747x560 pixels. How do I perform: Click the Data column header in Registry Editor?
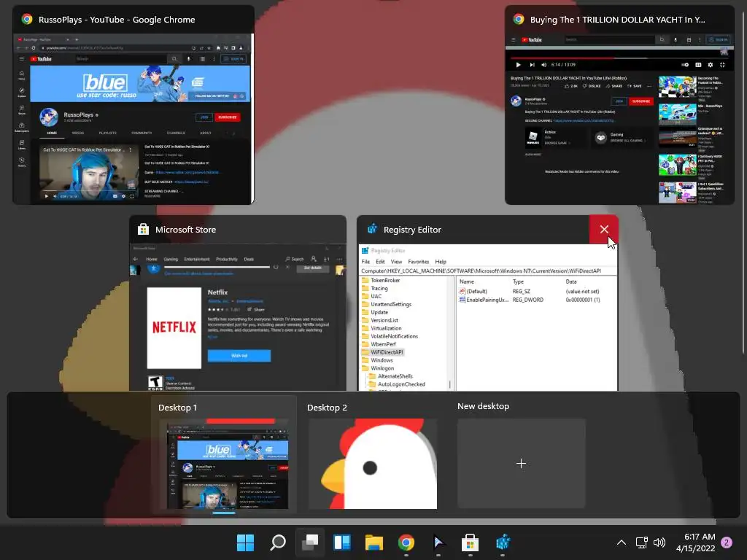tap(571, 281)
